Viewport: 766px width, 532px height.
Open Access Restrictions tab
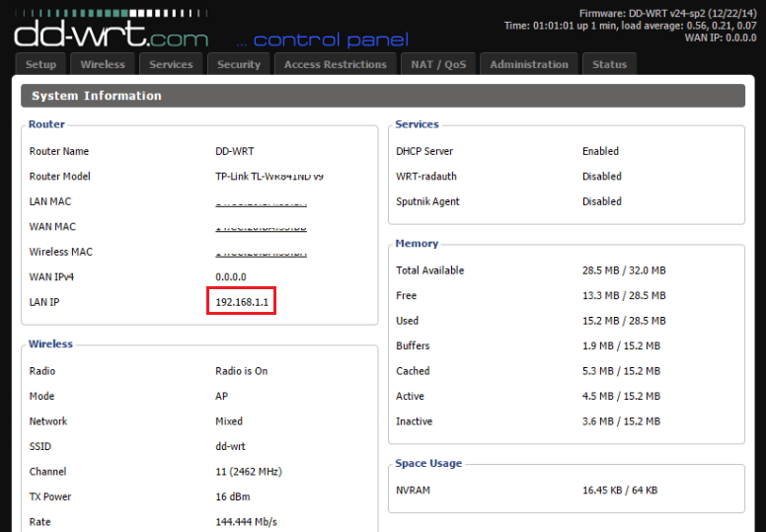[x=336, y=64]
